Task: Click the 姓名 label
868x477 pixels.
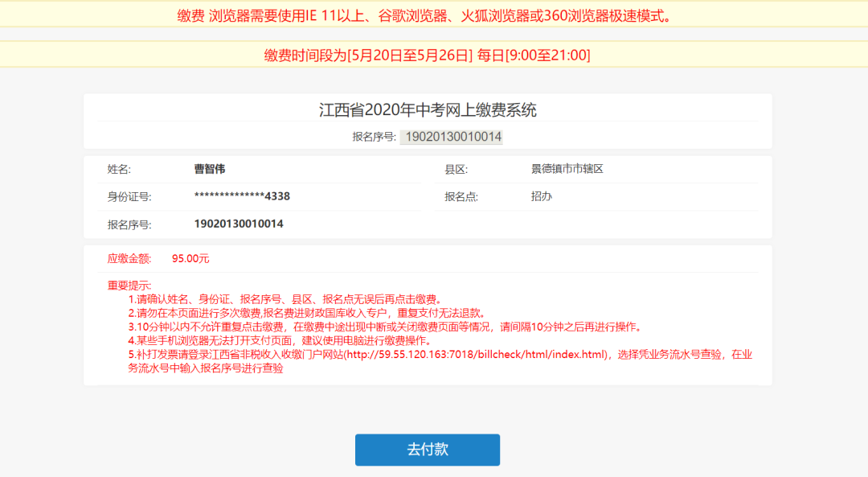Action: (119, 170)
